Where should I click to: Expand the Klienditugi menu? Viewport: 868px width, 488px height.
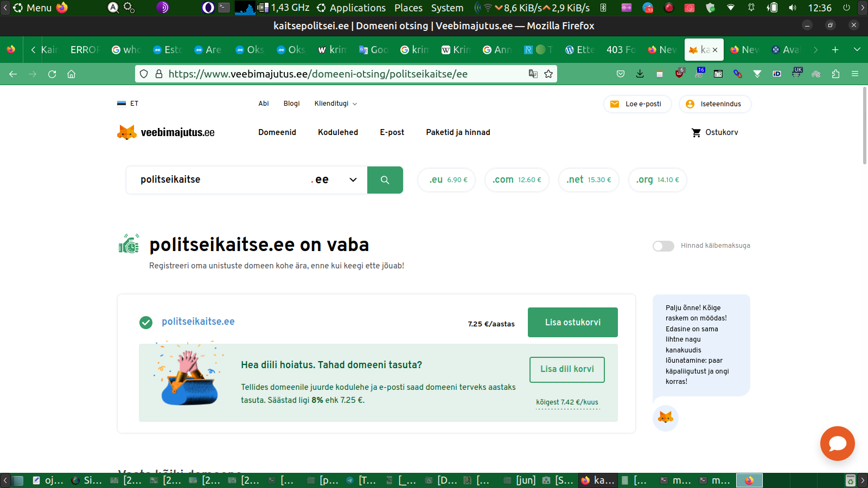click(335, 104)
